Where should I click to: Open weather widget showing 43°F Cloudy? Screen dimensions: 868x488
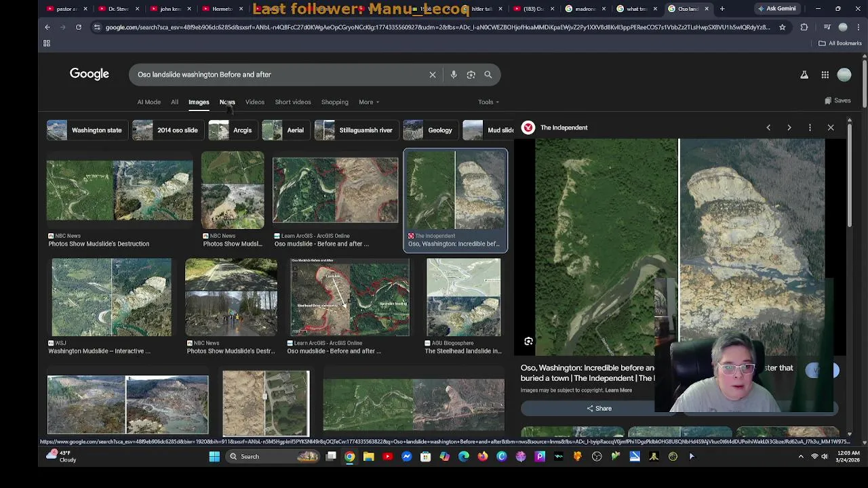(x=61, y=456)
